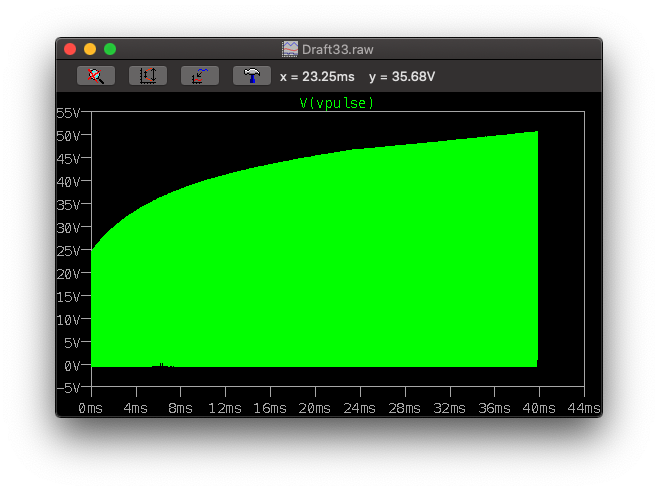Click the V(vpulse) trace label
The height and width of the screenshot is (491, 658).
point(337,103)
